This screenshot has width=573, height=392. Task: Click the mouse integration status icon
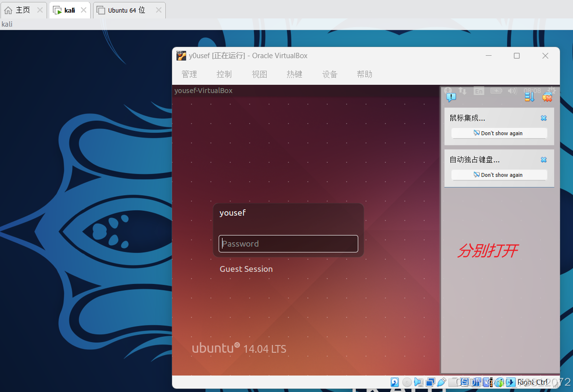click(x=499, y=382)
